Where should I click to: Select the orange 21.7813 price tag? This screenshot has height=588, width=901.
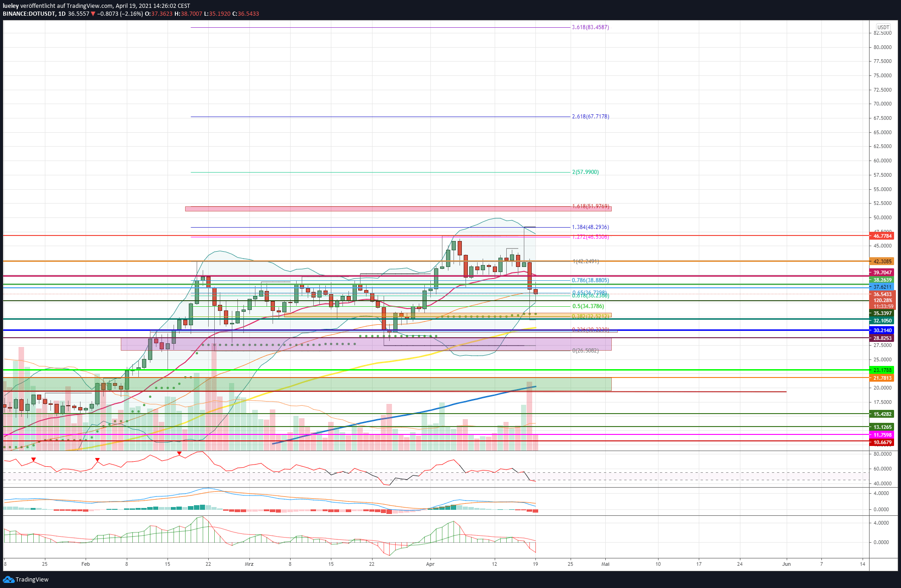click(882, 378)
